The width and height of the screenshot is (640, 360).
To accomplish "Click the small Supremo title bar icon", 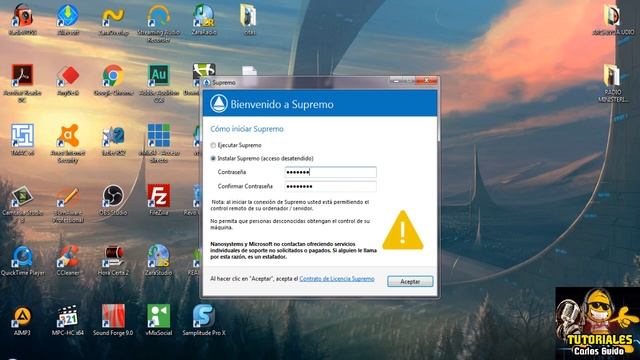I will tap(207, 83).
